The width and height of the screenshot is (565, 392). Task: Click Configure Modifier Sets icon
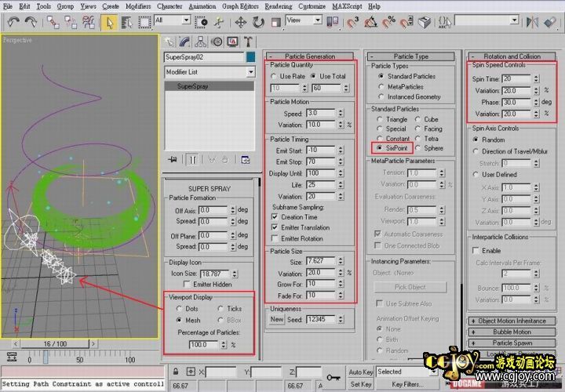click(x=246, y=159)
